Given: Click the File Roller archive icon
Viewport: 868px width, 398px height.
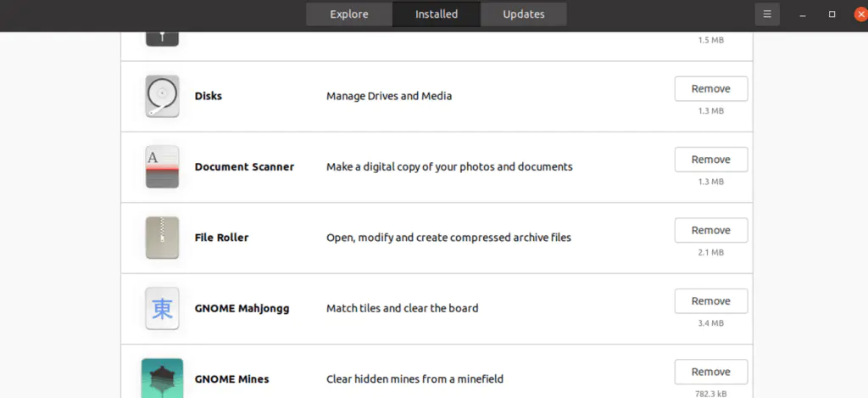Looking at the screenshot, I should pos(162,238).
